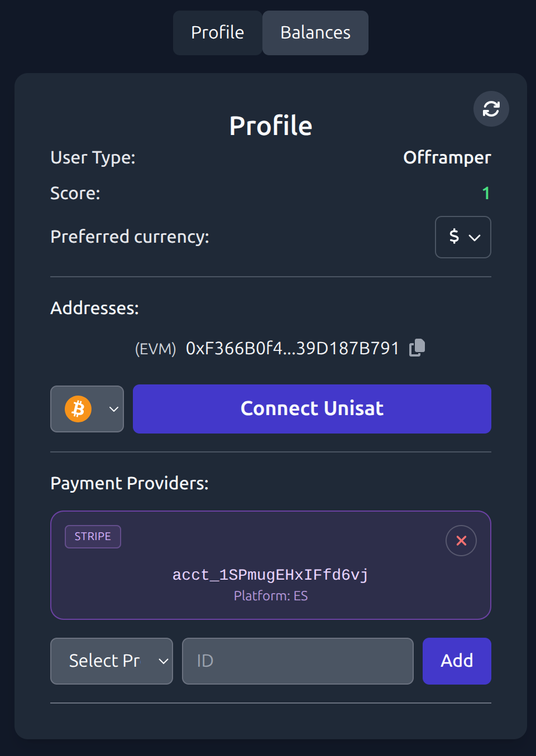536x756 pixels.
Task: Click the Bitcoin logo in the wallet selector
Action: point(78,409)
